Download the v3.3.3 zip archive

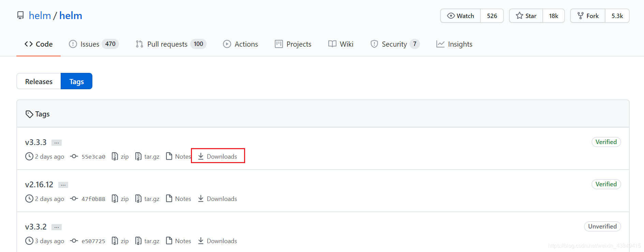click(x=120, y=156)
